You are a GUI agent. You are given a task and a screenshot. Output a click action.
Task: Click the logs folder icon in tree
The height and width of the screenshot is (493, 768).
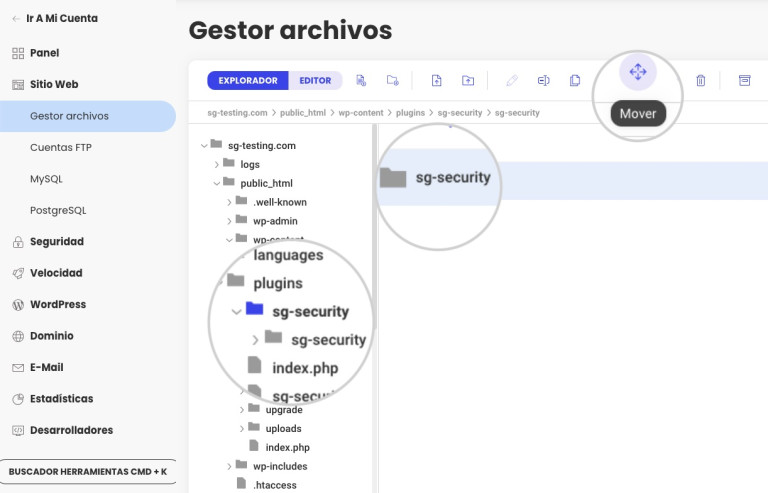pyautogui.click(x=229, y=163)
